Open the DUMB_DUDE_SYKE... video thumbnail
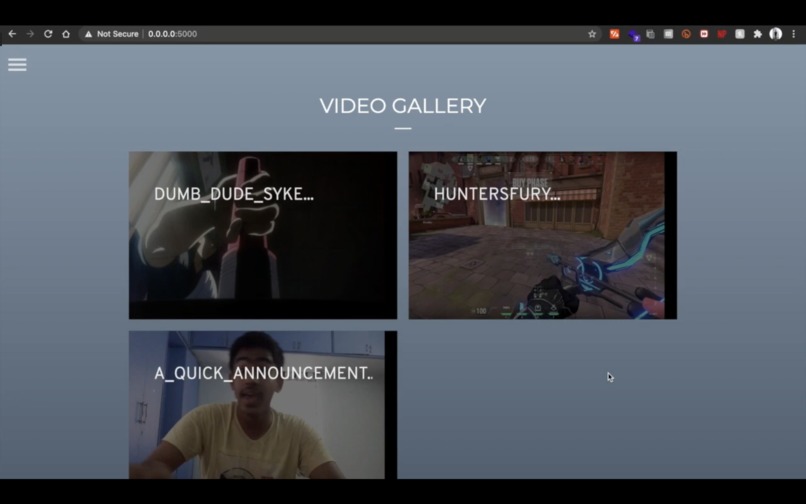 tap(263, 235)
